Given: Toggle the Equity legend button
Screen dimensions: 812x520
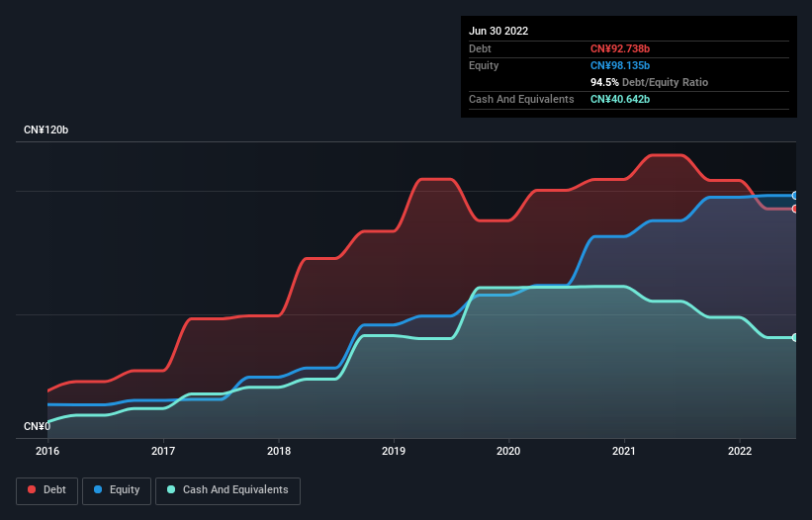Looking at the screenshot, I should 117,490.
